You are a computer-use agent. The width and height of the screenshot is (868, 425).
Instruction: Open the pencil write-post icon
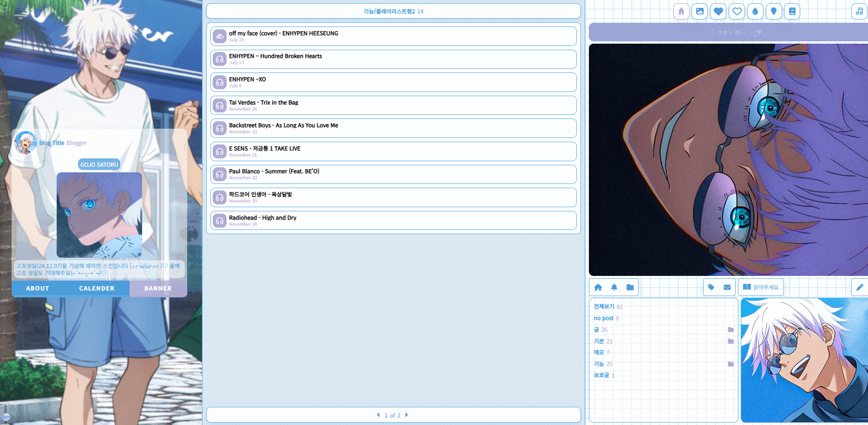pyautogui.click(x=860, y=288)
